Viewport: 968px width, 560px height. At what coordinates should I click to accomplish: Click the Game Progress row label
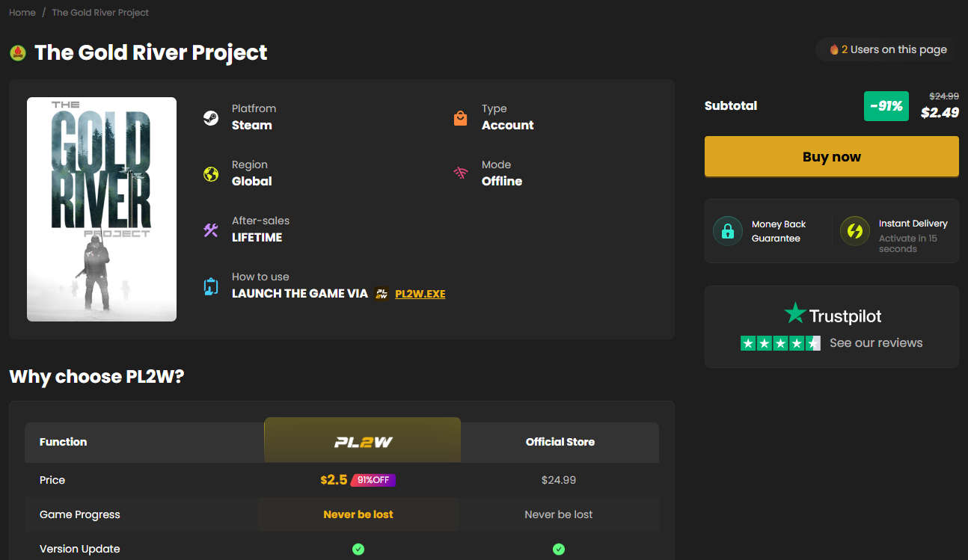(x=80, y=514)
